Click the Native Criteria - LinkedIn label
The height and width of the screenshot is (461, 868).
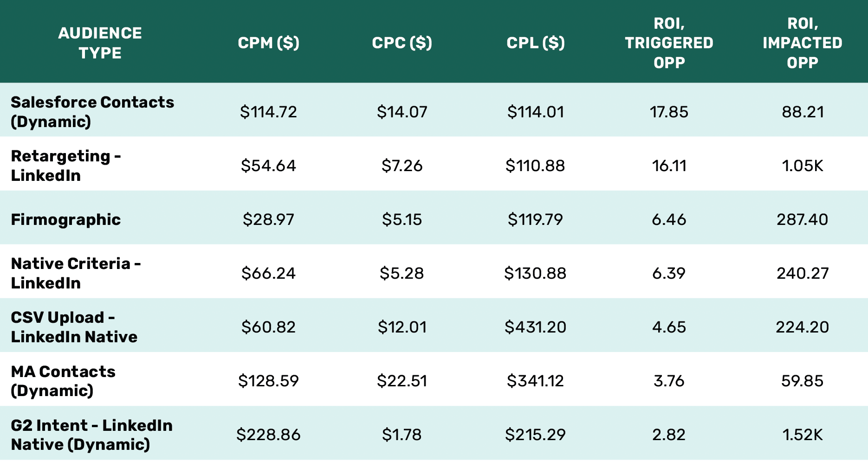point(76,273)
